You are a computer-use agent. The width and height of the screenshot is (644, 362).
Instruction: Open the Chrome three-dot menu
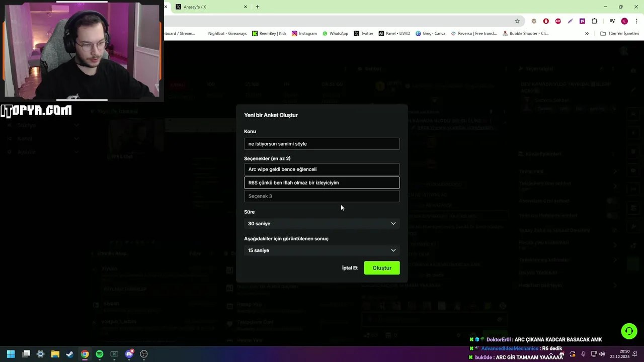pos(636,21)
